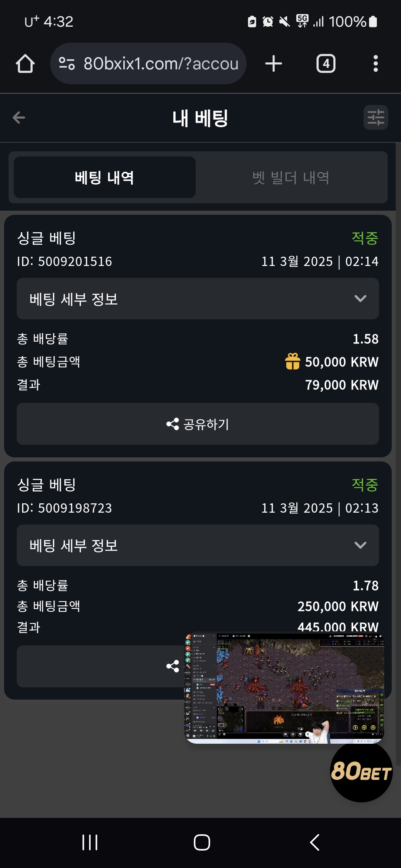Viewport: 401px width, 868px height.
Task: Open the StarCraft picture-in-picture video thumbnail
Action: 284,688
